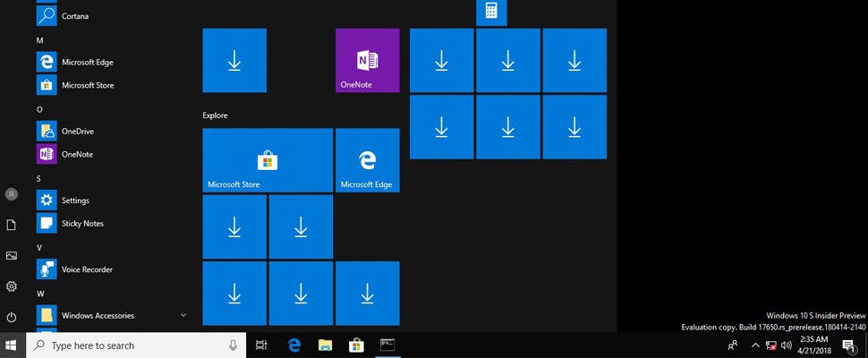Open the purple OneNote tile
The height and width of the screenshot is (358, 868).
pyautogui.click(x=368, y=60)
